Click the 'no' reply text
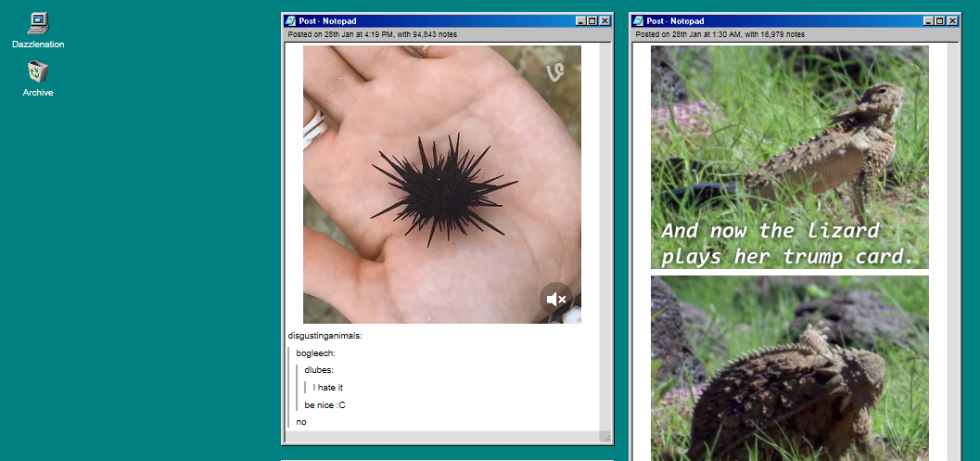Screen dimensions: 980x461 (x=301, y=422)
